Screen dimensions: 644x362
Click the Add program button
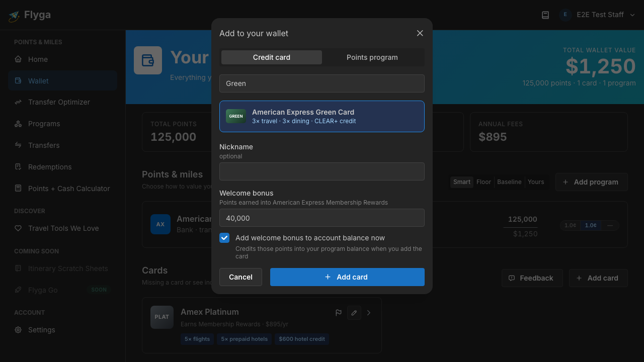591,182
